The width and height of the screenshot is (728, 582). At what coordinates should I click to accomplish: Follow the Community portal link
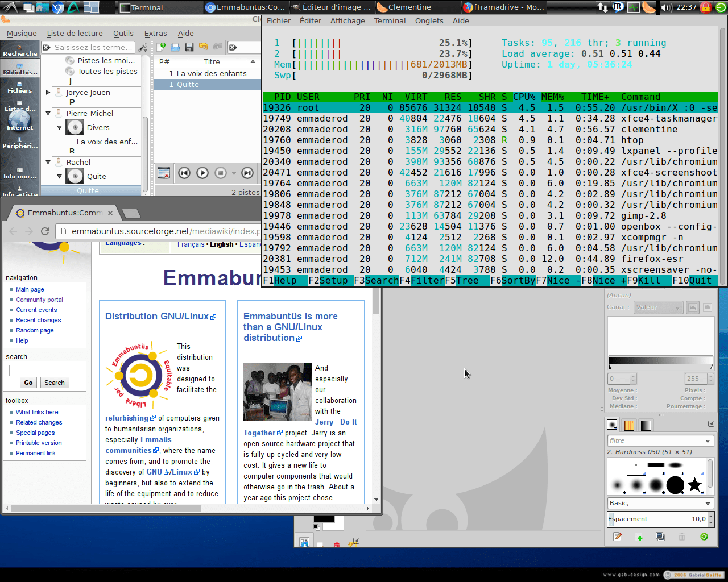[x=39, y=300]
